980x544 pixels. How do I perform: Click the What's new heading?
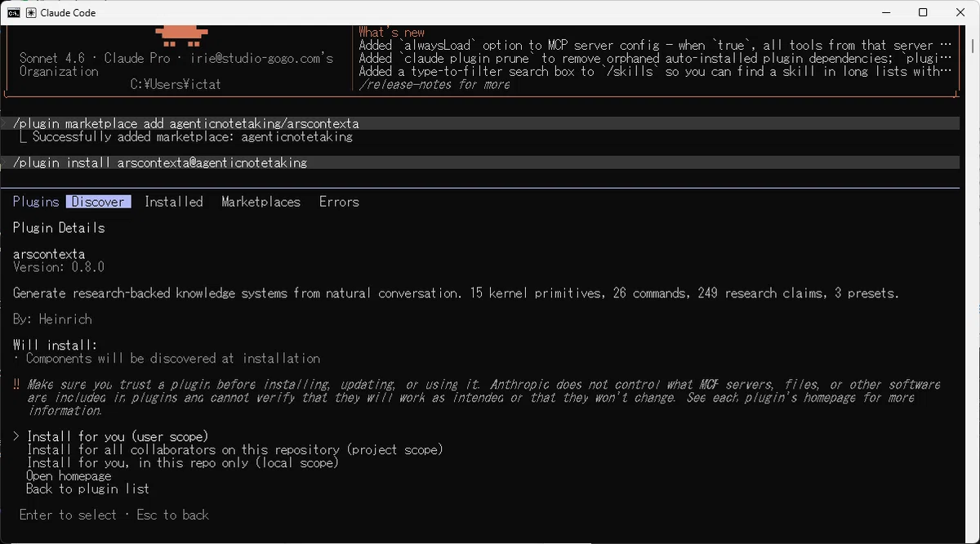coord(392,32)
